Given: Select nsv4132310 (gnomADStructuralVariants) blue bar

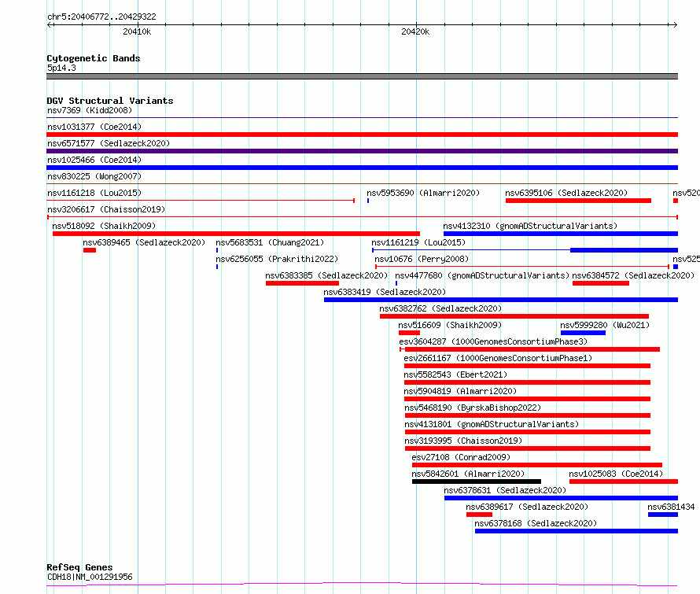Looking at the screenshot, I should [561, 234].
